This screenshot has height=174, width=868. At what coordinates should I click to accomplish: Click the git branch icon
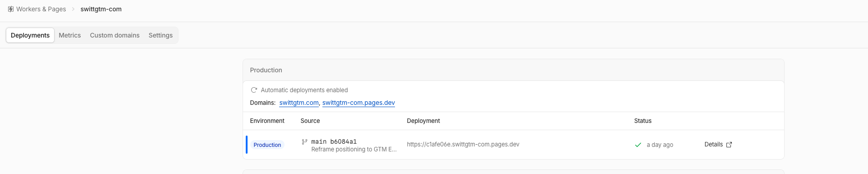tap(304, 142)
